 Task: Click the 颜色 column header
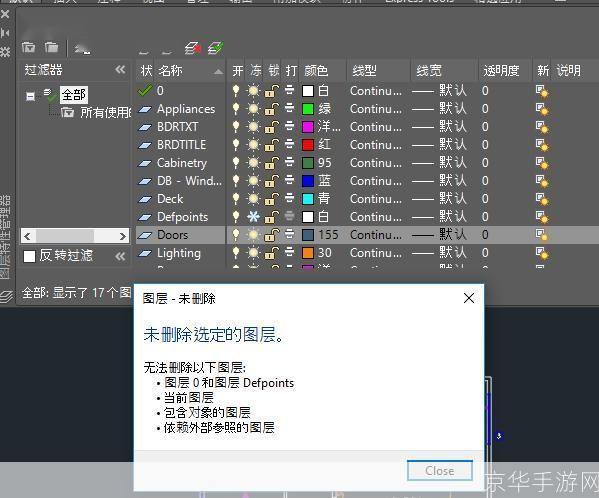coord(322,70)
